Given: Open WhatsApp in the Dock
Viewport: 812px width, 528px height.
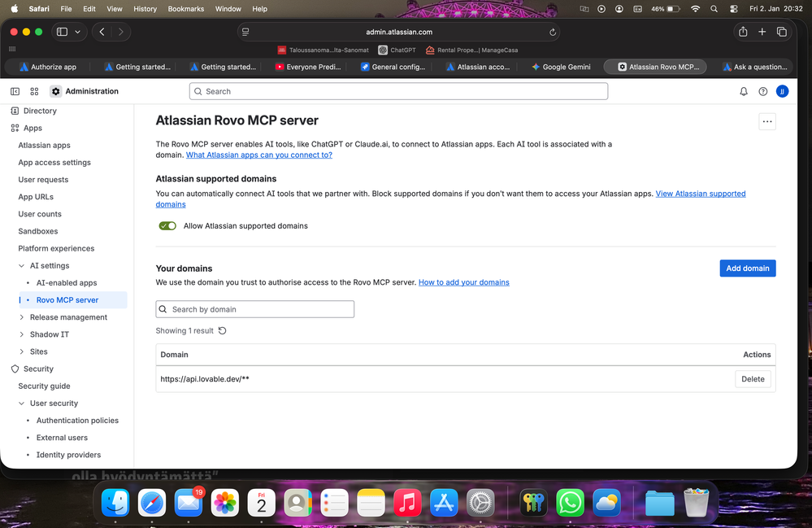Looking at the screenshot, I should tap(570, 503).
